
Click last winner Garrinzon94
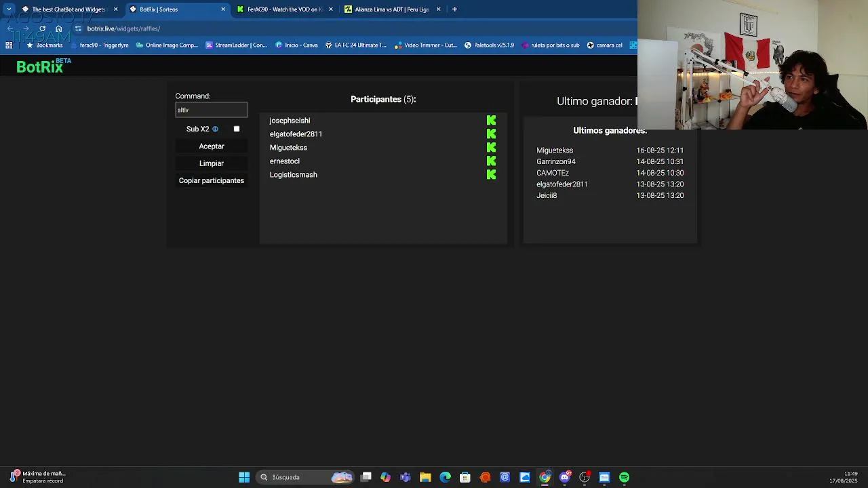pyautogui.click(x=556, y=162)
